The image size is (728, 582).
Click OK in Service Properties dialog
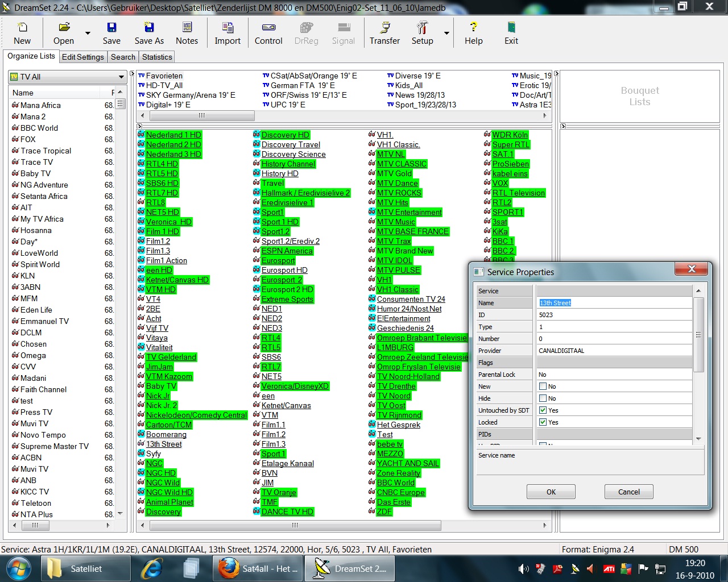(551, 492)
